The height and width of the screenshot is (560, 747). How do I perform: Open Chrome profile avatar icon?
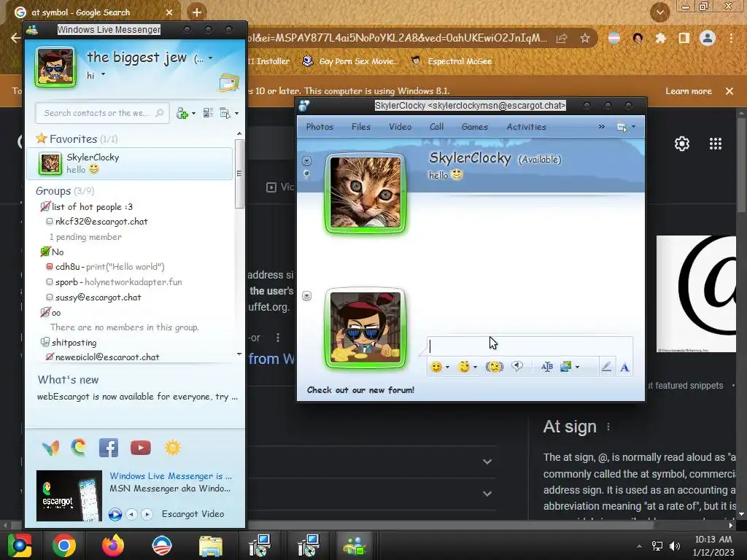[708, 38]
